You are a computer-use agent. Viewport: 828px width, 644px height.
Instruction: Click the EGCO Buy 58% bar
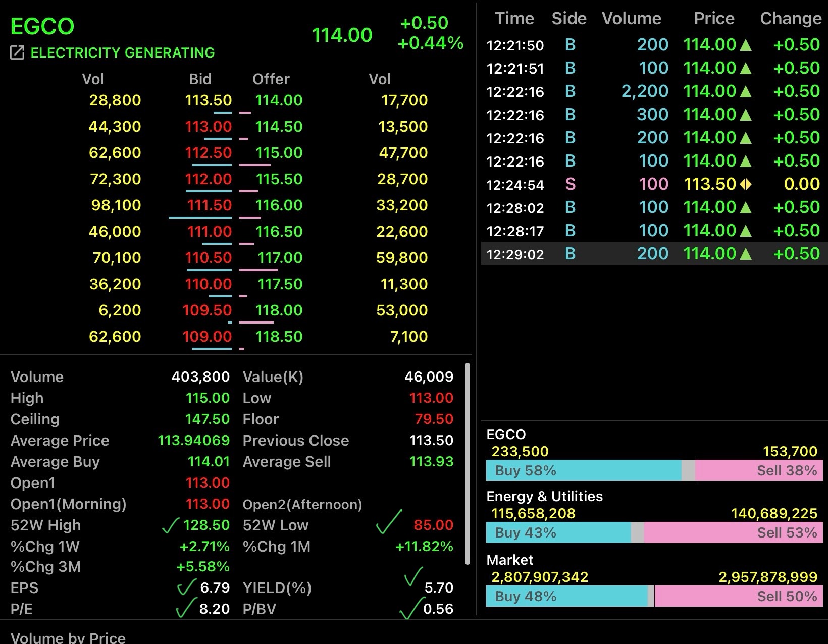[584, 470]
